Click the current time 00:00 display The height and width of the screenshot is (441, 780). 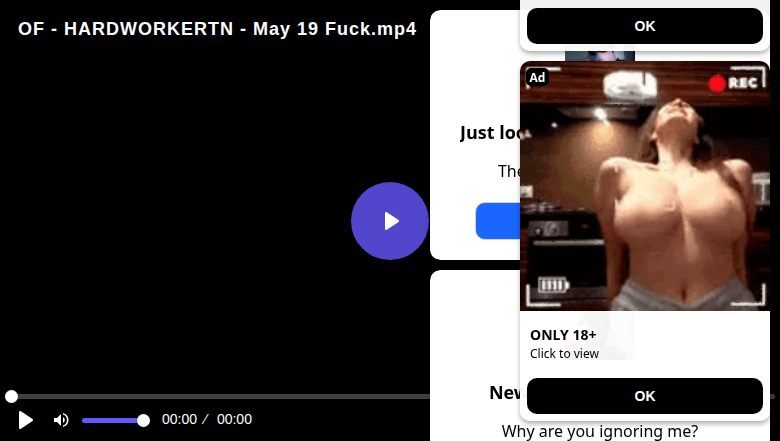click(179, 420)
